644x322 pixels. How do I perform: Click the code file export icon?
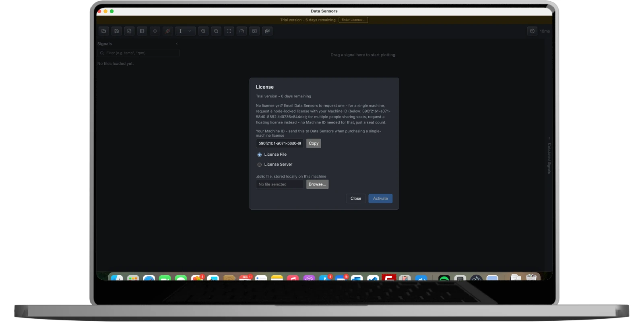click(x=130, y=31)
